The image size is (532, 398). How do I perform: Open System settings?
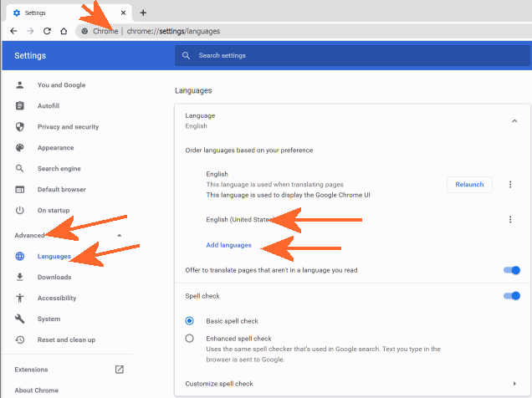[x=49, y=319]
